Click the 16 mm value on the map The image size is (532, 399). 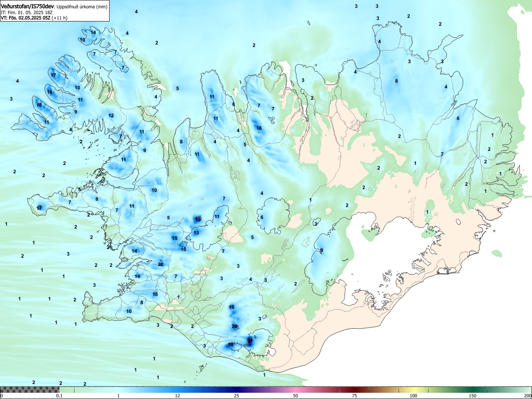coord(259,128)
